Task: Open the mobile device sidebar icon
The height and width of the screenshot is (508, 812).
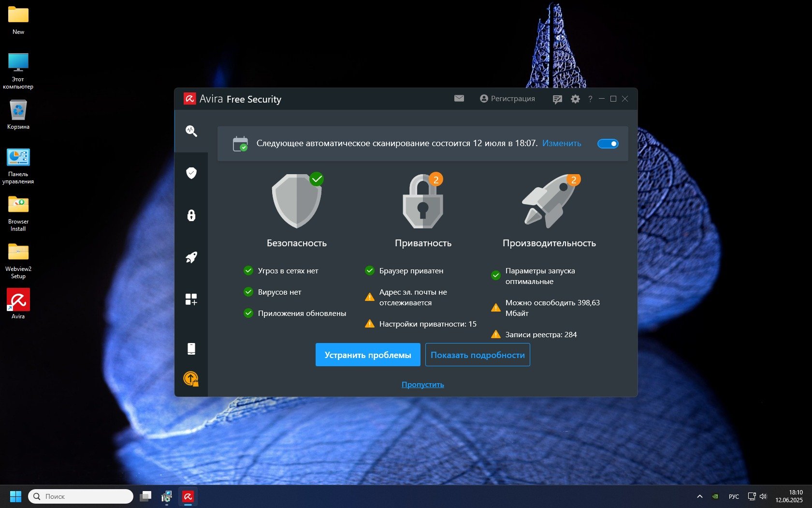Action: [191, 348]
